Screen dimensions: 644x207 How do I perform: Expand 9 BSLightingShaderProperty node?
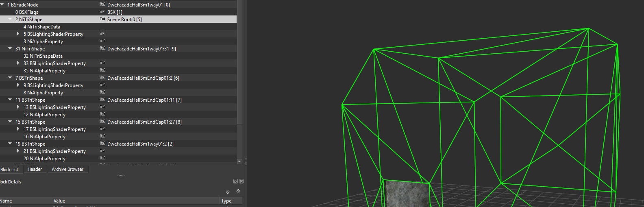click(18, 85)
